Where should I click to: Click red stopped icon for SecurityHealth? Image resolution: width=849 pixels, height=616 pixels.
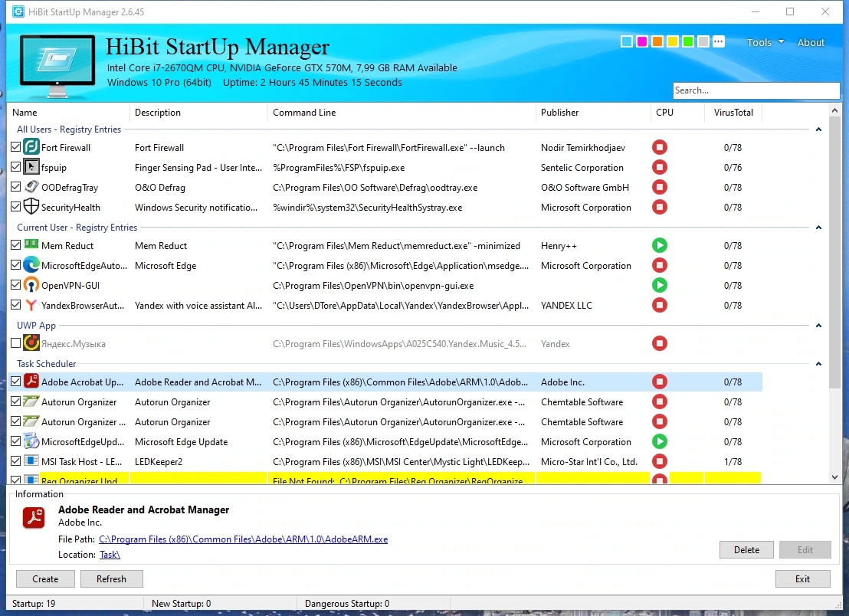point(660,207)
